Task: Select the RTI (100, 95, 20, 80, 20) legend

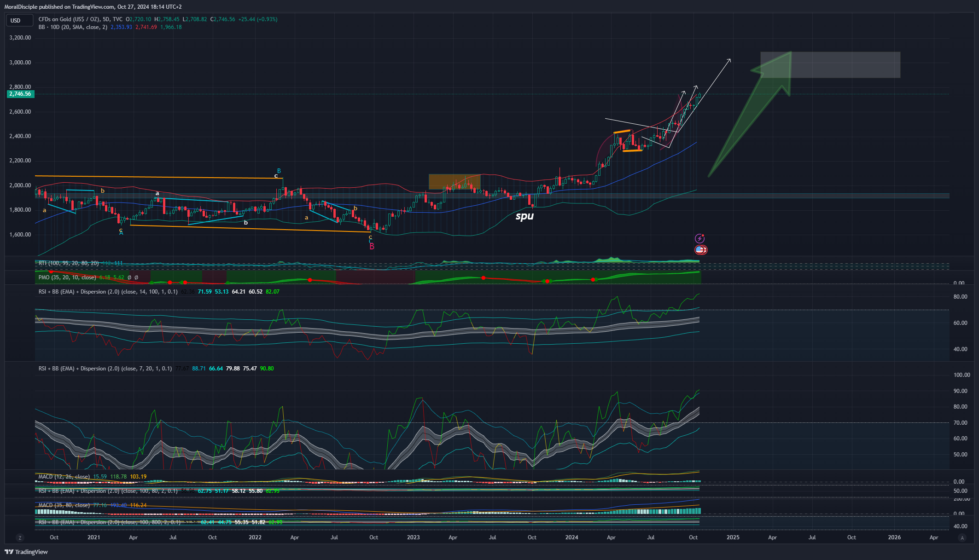Action: pos(69,263)
